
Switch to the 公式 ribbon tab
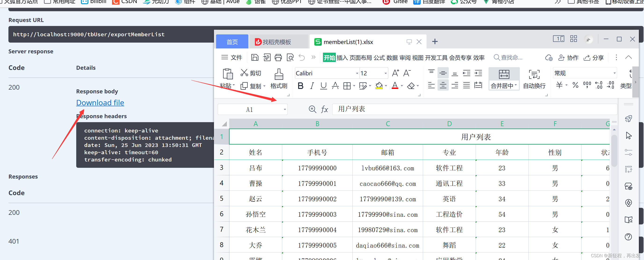[379, 58]
